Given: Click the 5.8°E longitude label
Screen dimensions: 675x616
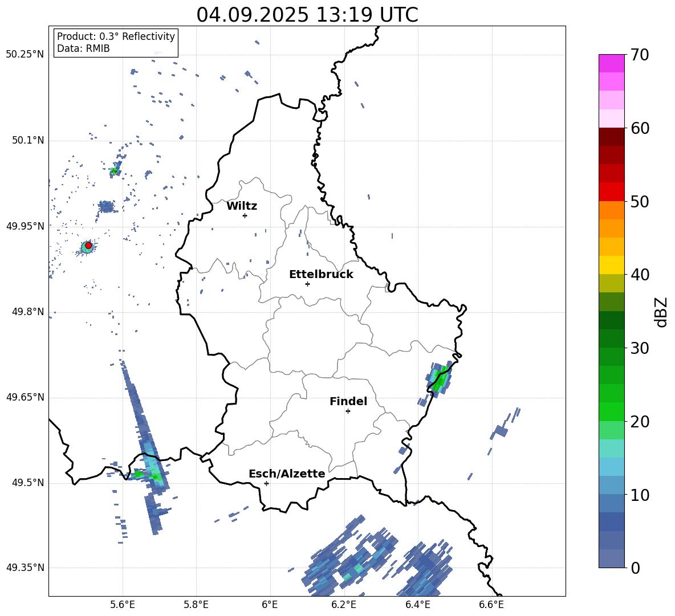Looking at the screenshot, I should (196, 605).
